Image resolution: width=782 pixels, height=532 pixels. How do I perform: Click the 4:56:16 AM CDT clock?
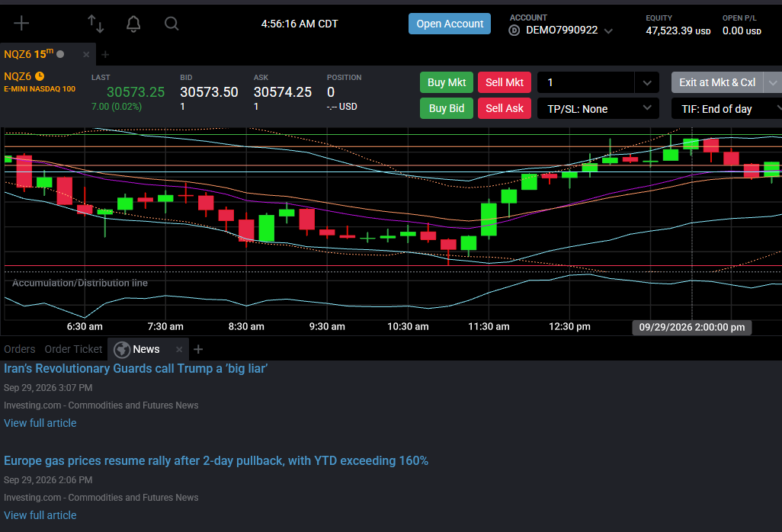pyautogui.click(x=300, y=24)
